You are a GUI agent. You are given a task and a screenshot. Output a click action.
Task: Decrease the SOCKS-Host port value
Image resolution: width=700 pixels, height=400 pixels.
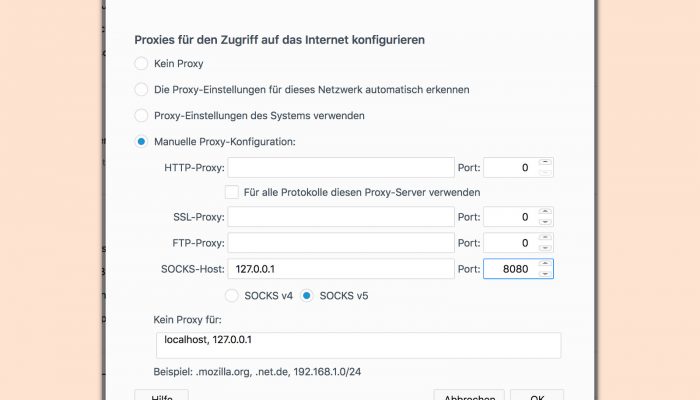tap(545, 274)
